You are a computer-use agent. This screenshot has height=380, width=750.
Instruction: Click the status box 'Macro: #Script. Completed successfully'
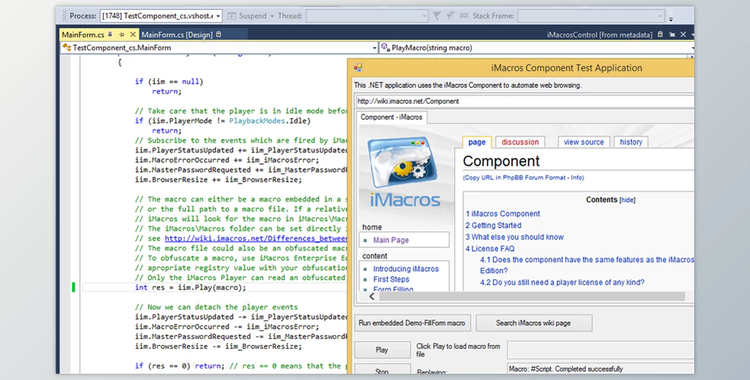point(600,369)
